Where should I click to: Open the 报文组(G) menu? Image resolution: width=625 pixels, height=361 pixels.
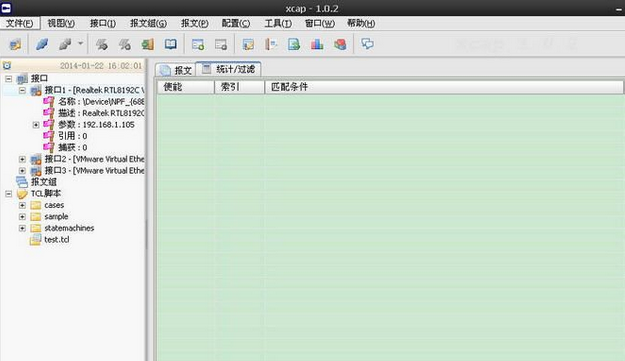click(148, 23)
